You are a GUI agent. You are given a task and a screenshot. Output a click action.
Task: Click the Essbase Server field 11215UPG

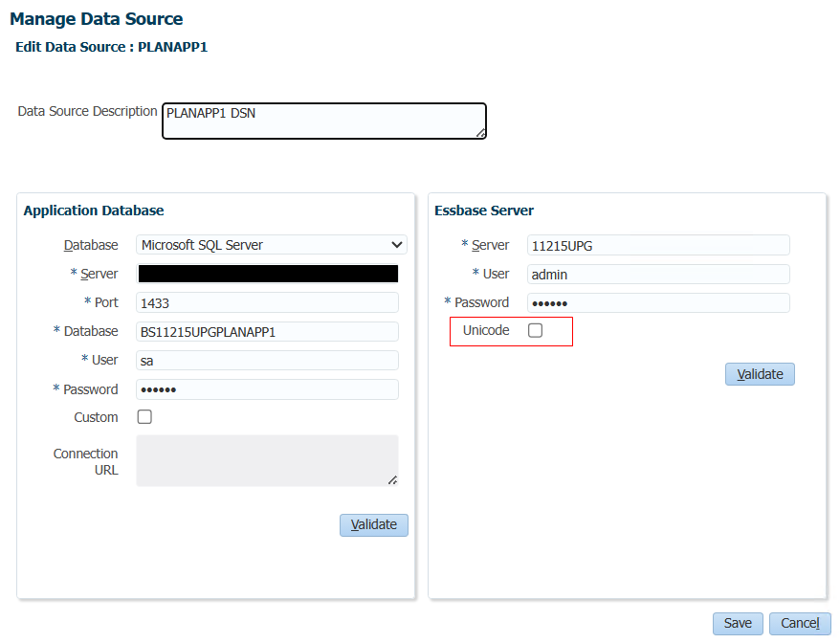658,245
